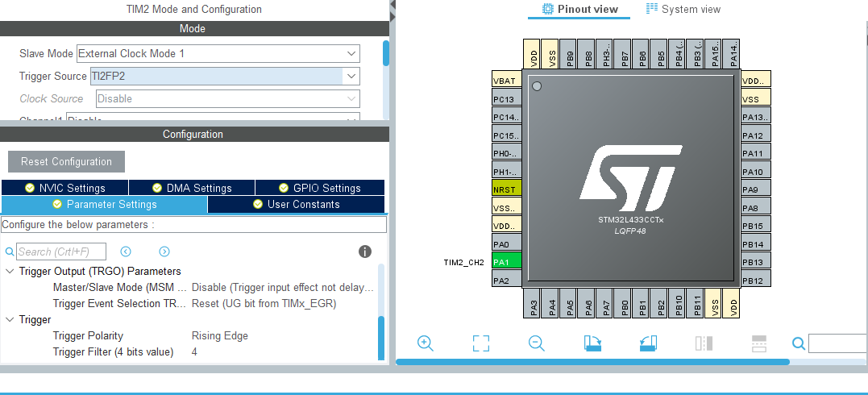Click the vertical split layout icon

point(704,343)
